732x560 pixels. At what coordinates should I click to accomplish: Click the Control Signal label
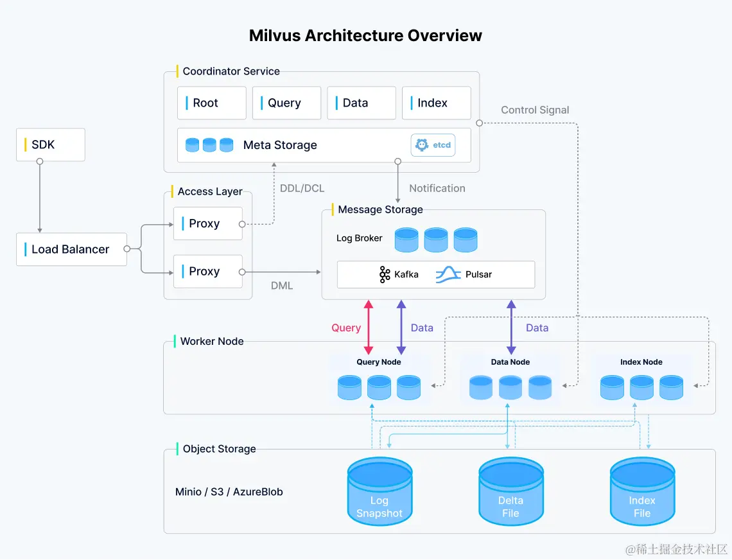coord(535,110)
